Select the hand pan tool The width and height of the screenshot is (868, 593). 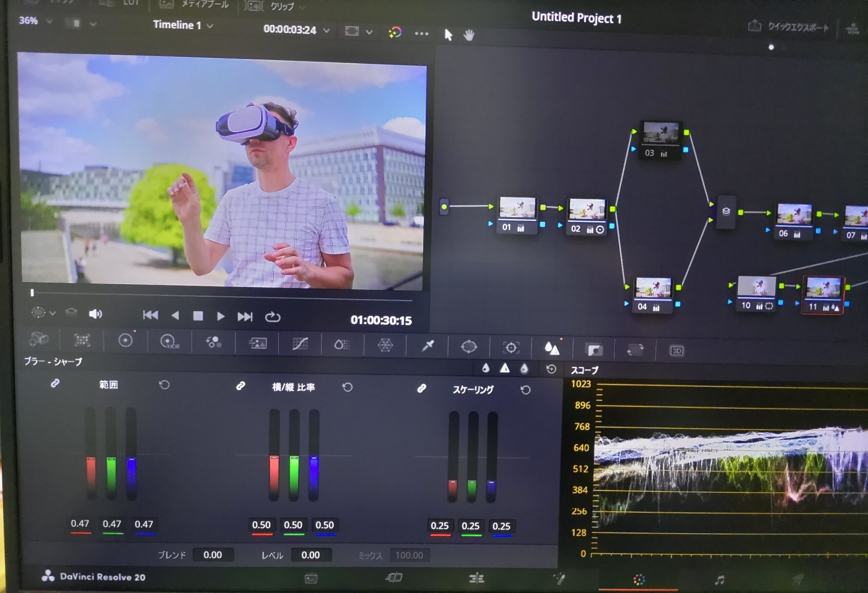[x=469, y=36]
